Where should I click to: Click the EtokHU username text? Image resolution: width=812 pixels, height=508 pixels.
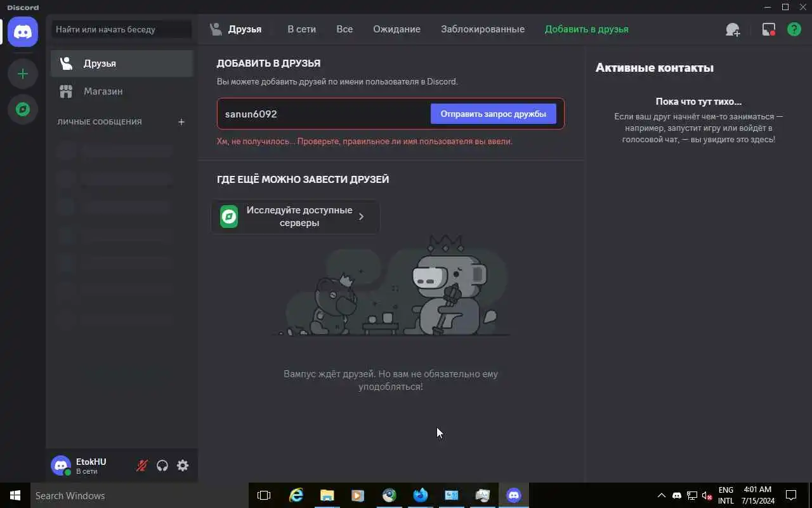point(91,462)
